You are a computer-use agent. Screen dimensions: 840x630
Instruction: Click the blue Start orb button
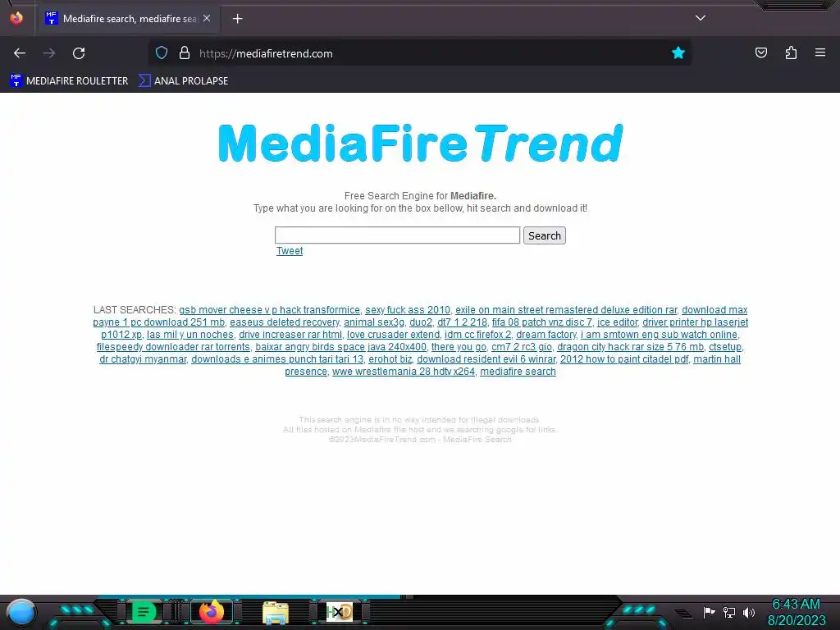pos(21,612)
